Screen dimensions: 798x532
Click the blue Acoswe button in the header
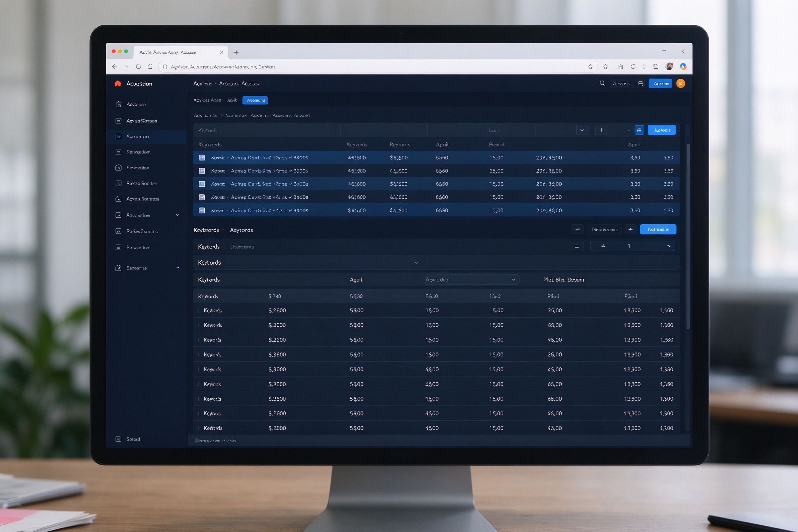(x=660, y=83)
